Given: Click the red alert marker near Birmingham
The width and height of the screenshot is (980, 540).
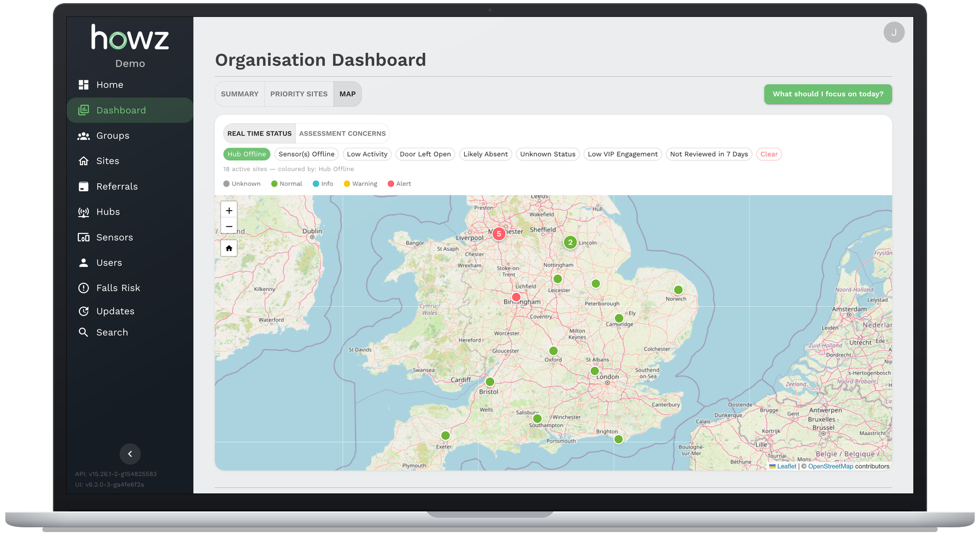Looking at the screenshot, I should (516, 297).
